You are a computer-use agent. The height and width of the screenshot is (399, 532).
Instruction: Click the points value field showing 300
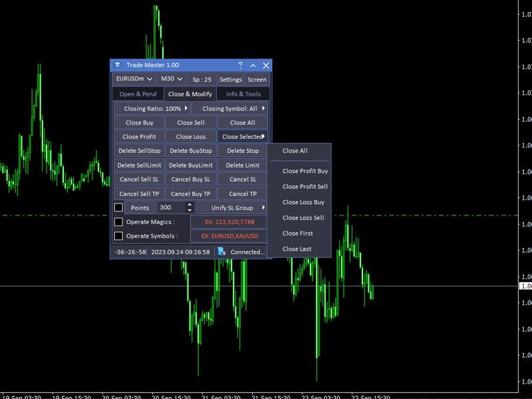[171, 207]
